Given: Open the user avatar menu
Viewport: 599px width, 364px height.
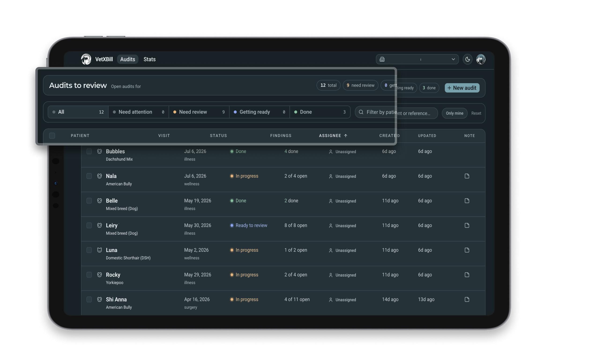Looking at the screenshot, I should tap(481, 59).
